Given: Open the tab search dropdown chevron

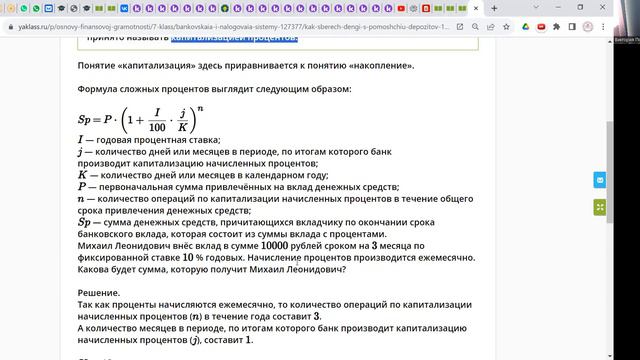Looking at the screenshot, I should [x=536, y=7].
